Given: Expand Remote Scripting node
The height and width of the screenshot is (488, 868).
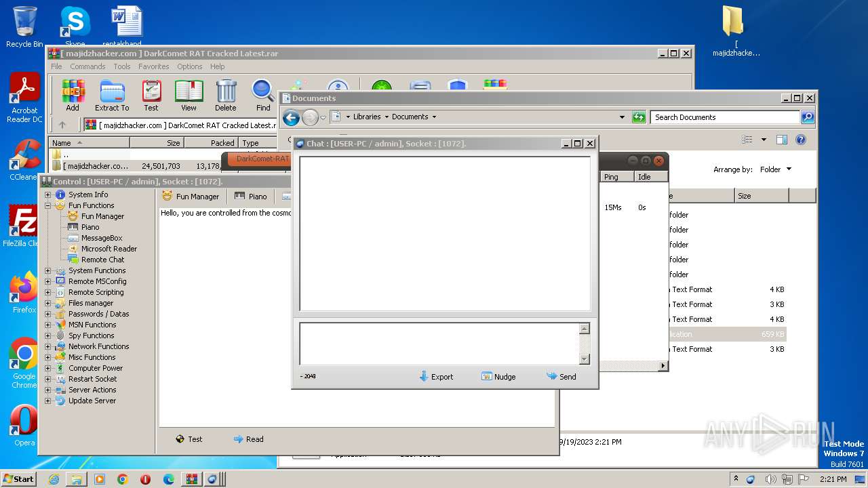Looking at the screenshot, I should click(48, 292).
